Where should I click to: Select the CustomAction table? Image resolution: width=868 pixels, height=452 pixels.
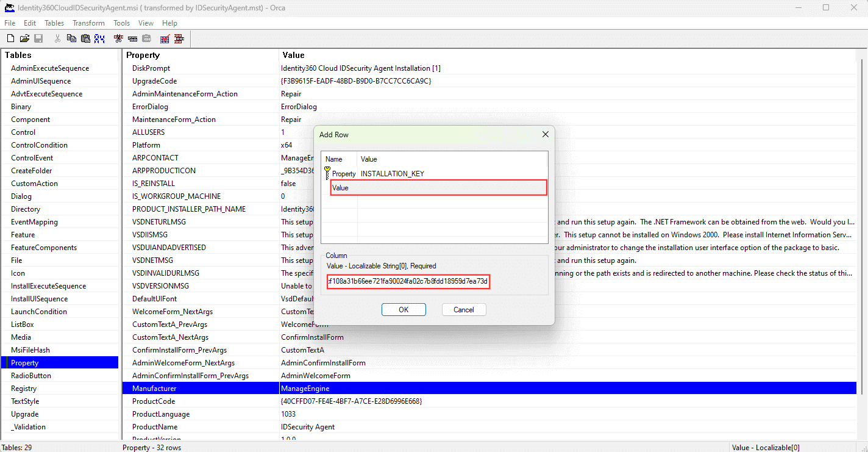tap(34, 184)
